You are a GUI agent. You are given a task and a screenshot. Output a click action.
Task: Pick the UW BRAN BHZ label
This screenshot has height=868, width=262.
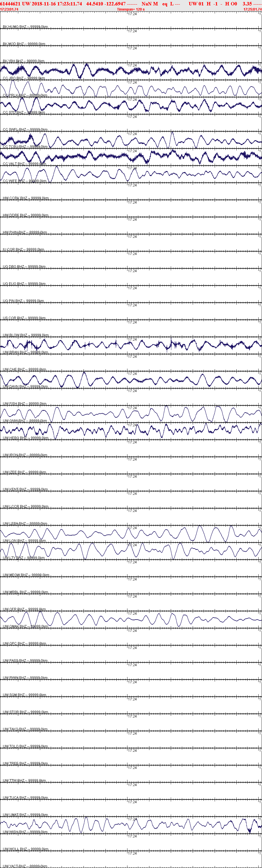pos(26,352)
